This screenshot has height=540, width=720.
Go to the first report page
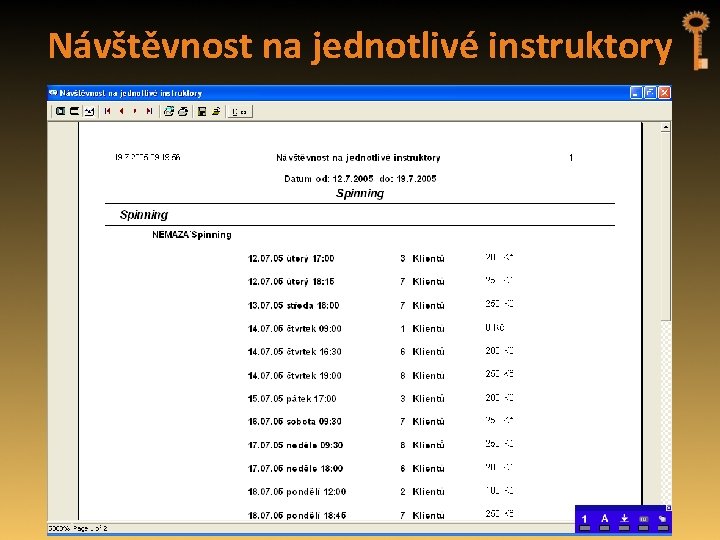(107, 111)
